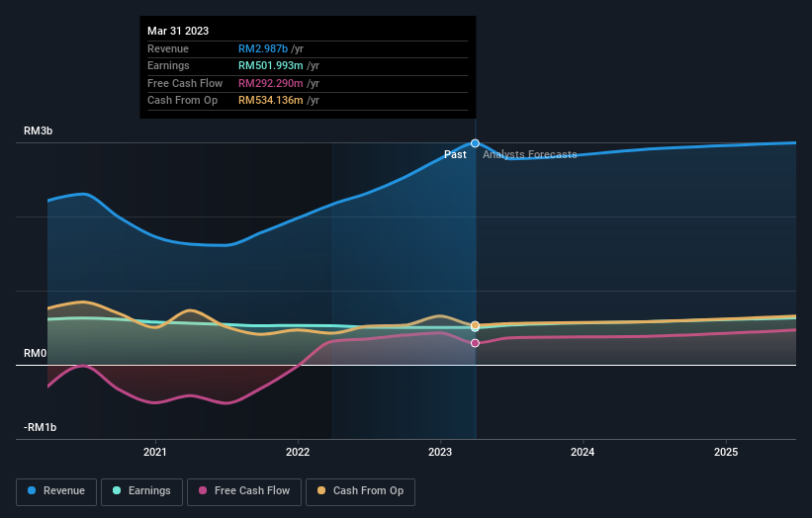
Task: Click the 'Cash From Op' row label in tooltip
Action: point(182,101)
